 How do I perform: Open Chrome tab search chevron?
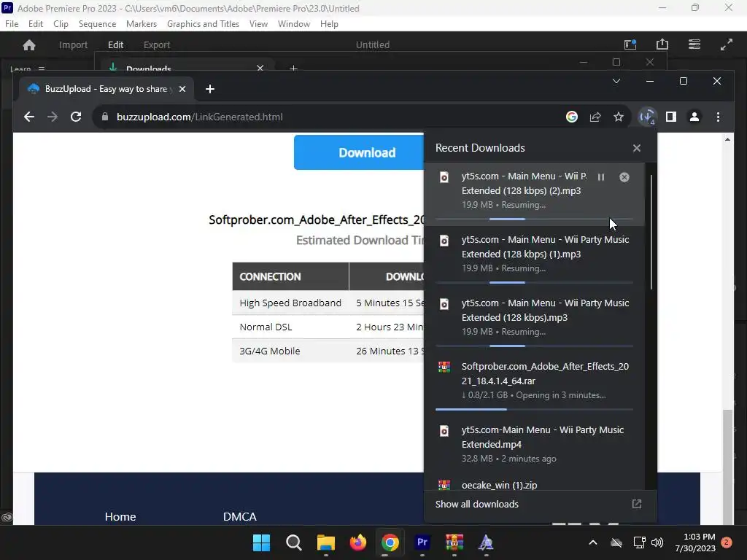click(x=616, y=81)
